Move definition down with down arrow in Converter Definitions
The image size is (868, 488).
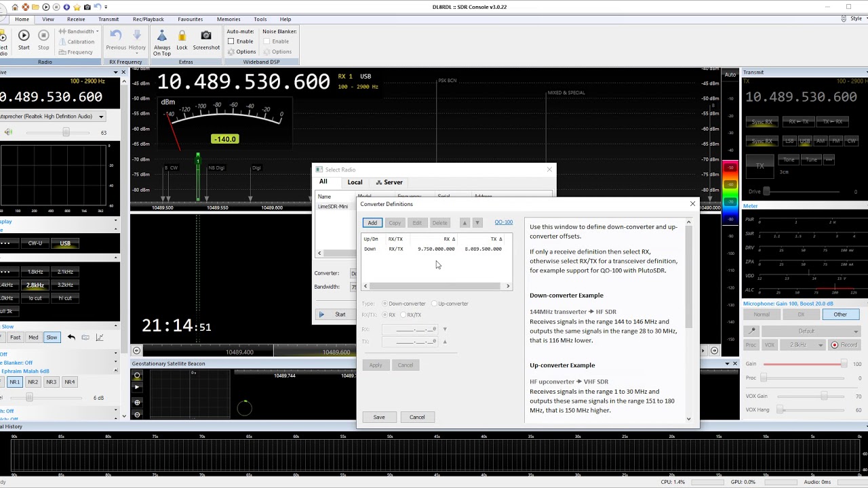pyautogui.click(x=477, y=223)
